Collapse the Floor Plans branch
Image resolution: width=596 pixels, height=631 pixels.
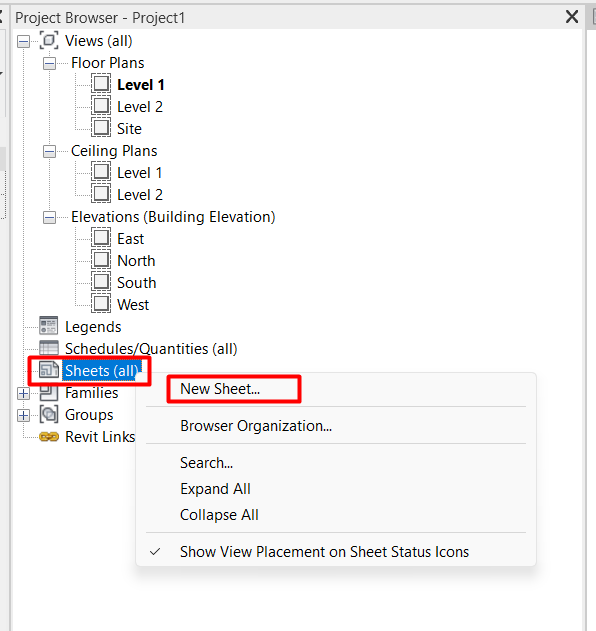[49, 63]
